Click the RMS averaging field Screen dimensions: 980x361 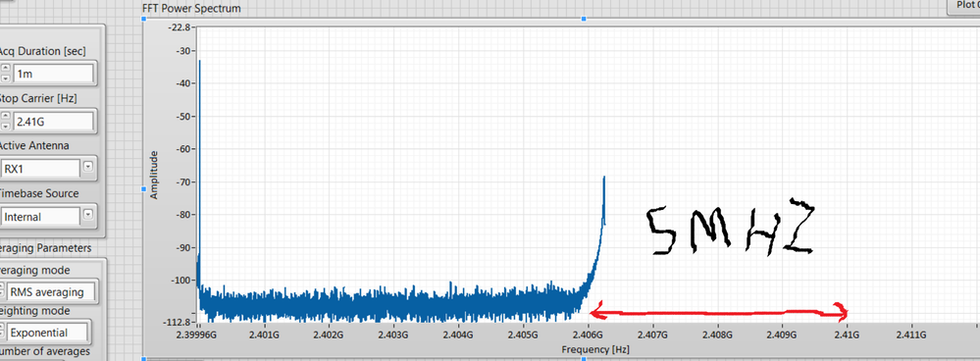click(50, 291)
